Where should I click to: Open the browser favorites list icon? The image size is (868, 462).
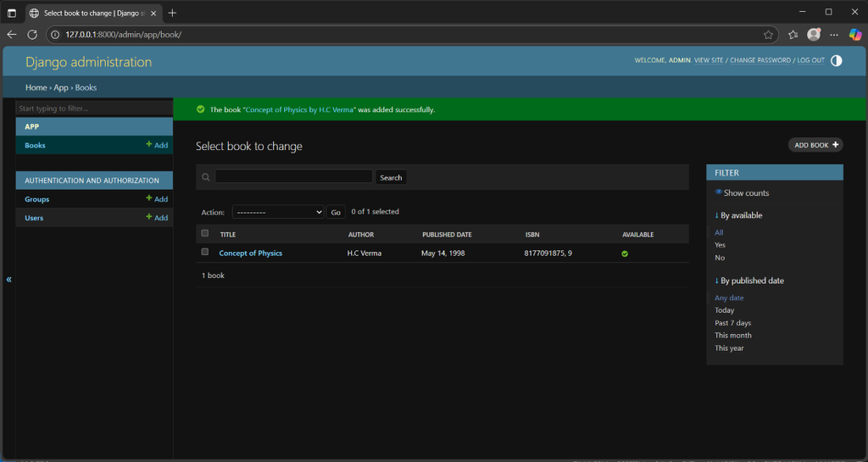[793, 34]
